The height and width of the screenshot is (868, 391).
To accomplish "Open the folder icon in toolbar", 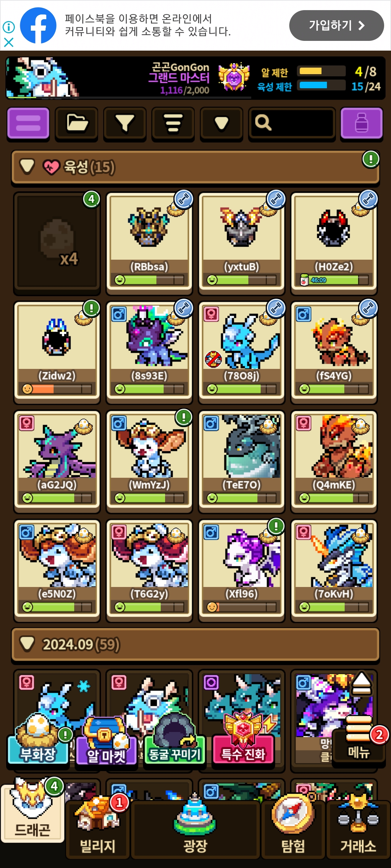I will pos(76,123).
